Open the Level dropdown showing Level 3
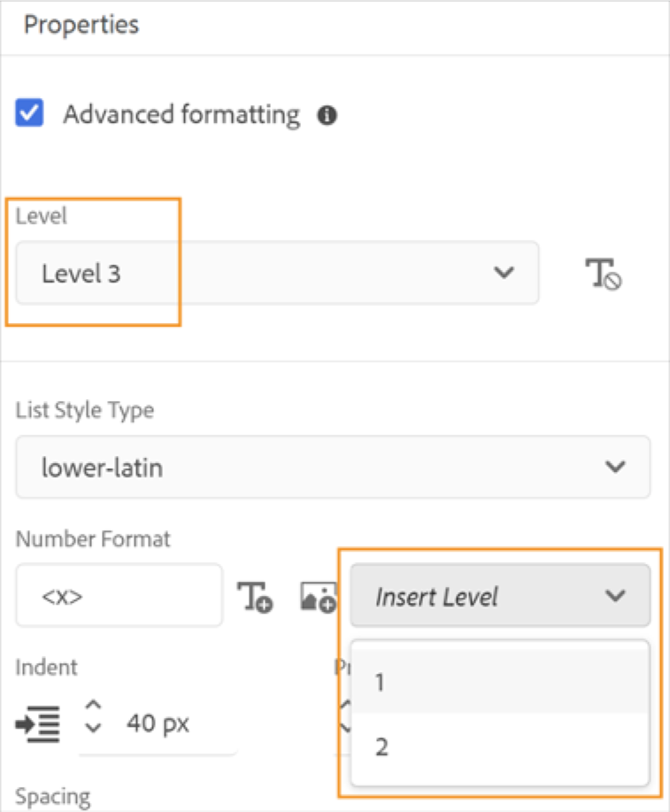Viewport: 670px width, 812px height. (279, 274)
